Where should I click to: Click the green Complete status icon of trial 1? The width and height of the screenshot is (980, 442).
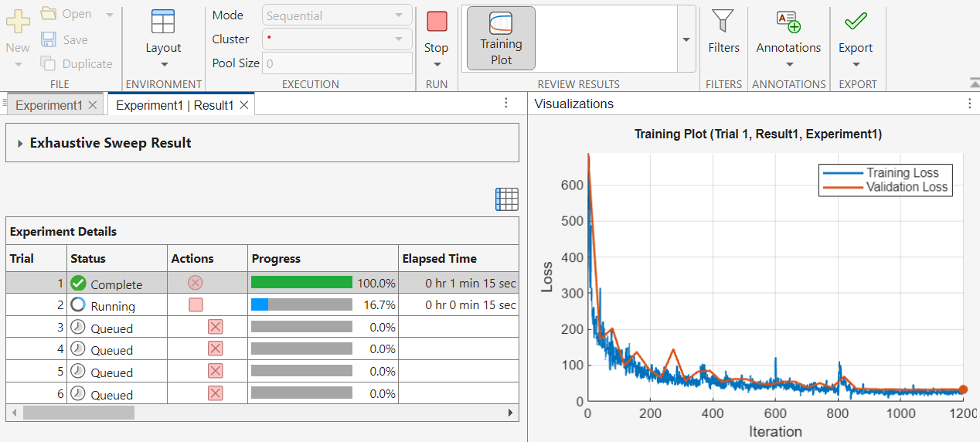coord(78,283)
